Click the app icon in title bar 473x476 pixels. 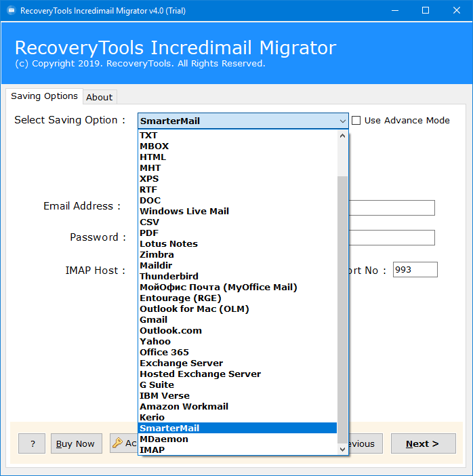point(12,11)
